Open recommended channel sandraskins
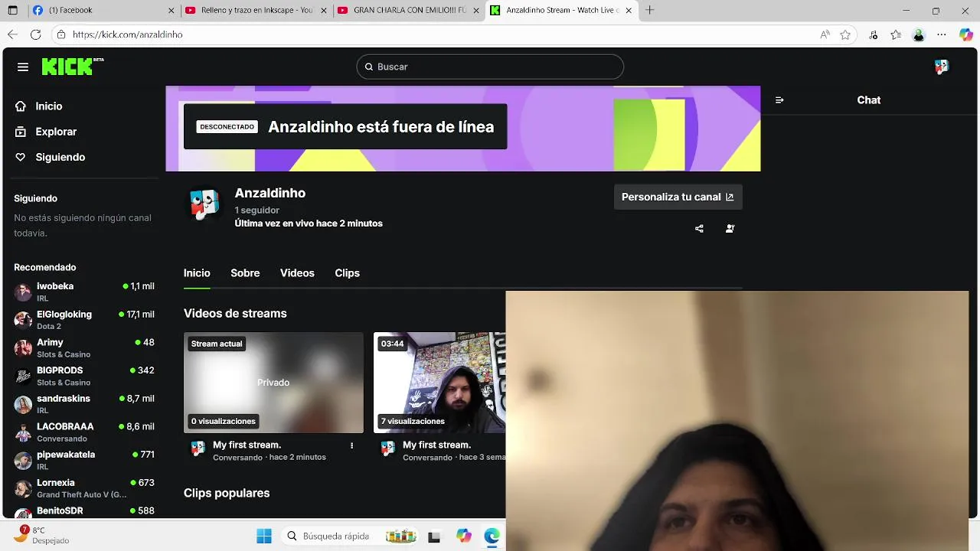 click(x=84, y=404)
